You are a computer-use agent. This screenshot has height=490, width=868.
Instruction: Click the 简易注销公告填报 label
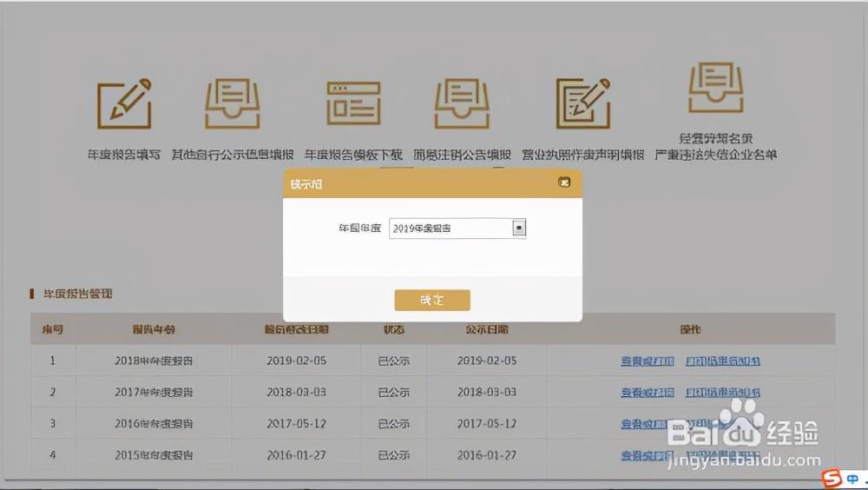(x=462, y=155)
